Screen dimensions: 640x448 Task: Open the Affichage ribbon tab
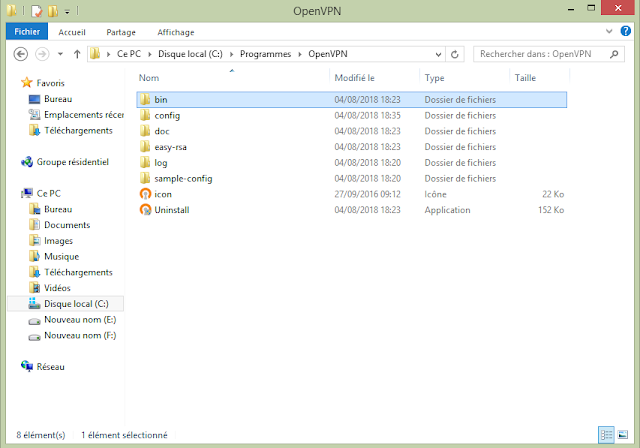(x=176, y=32)
